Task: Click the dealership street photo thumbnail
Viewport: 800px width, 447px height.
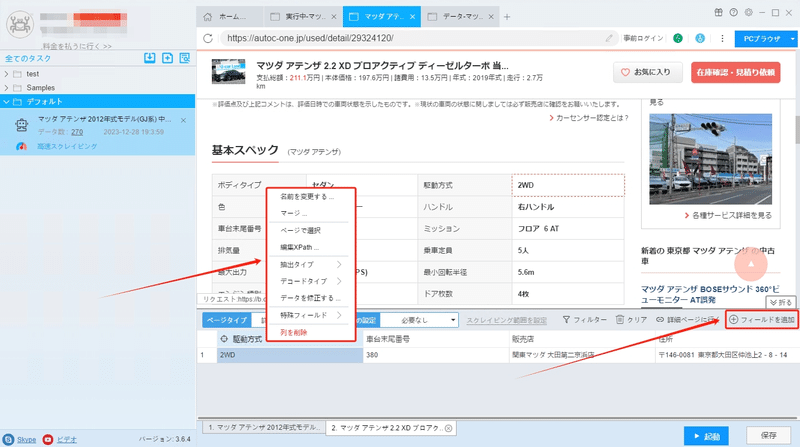Action: click(x=710, y=159)
